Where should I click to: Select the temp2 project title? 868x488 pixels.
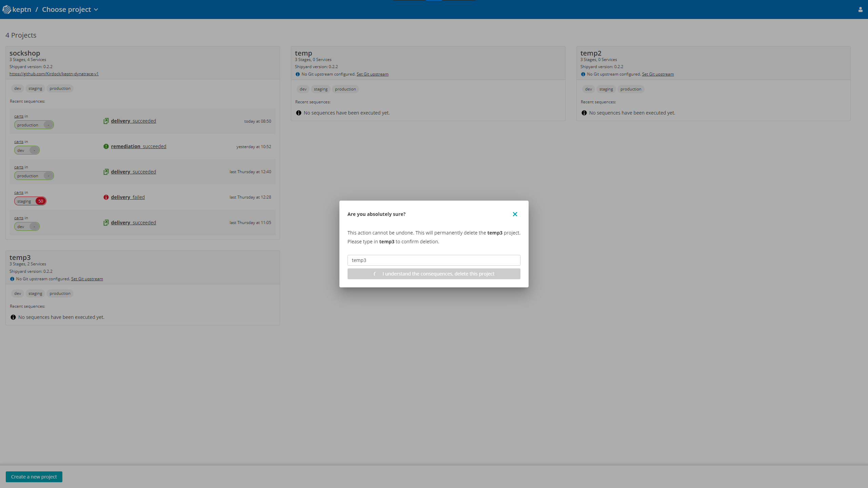coord(590,53)
